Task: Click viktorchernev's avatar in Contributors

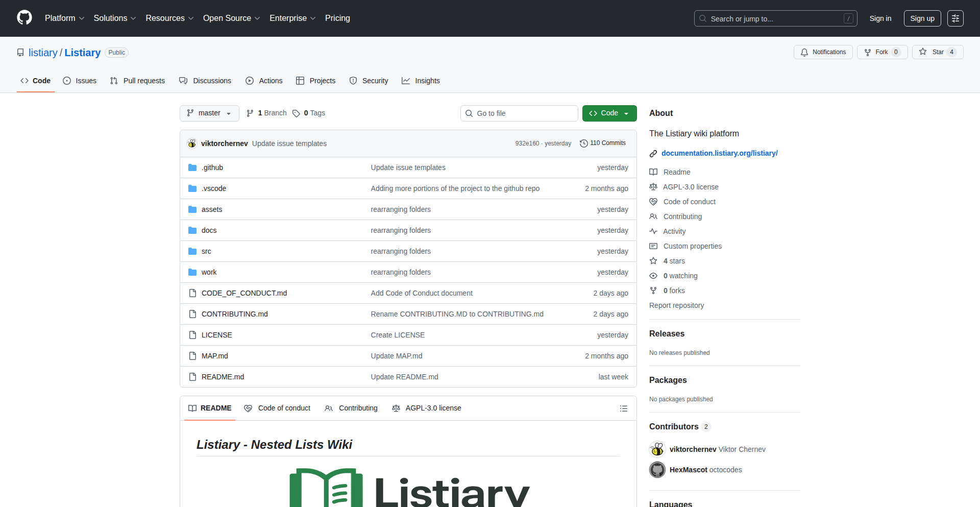Action: 657,449
